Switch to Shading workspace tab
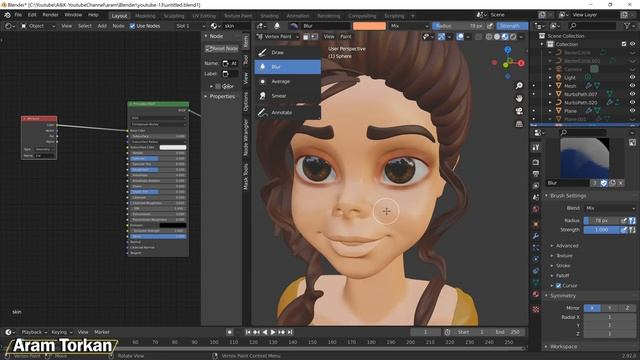The image size is (640, 360). (269, 16)
